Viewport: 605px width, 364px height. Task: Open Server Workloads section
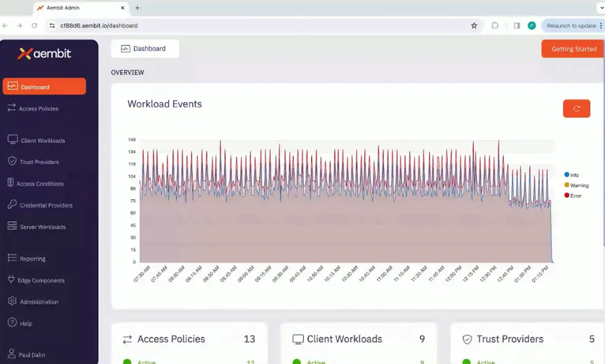[x=36, y=227]
